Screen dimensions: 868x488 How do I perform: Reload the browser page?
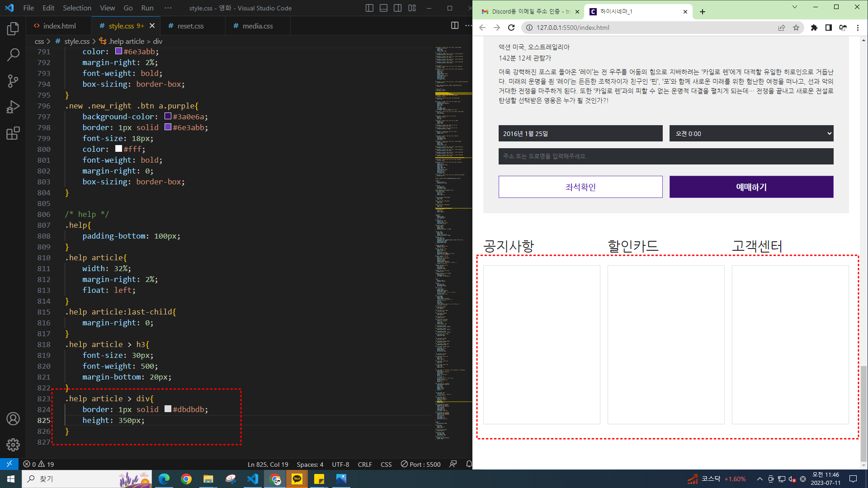(x=511, y=28)
